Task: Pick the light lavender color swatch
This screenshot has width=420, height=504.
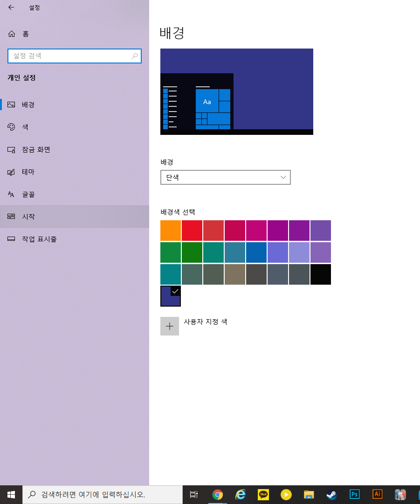Action: (x=299, y=252)
